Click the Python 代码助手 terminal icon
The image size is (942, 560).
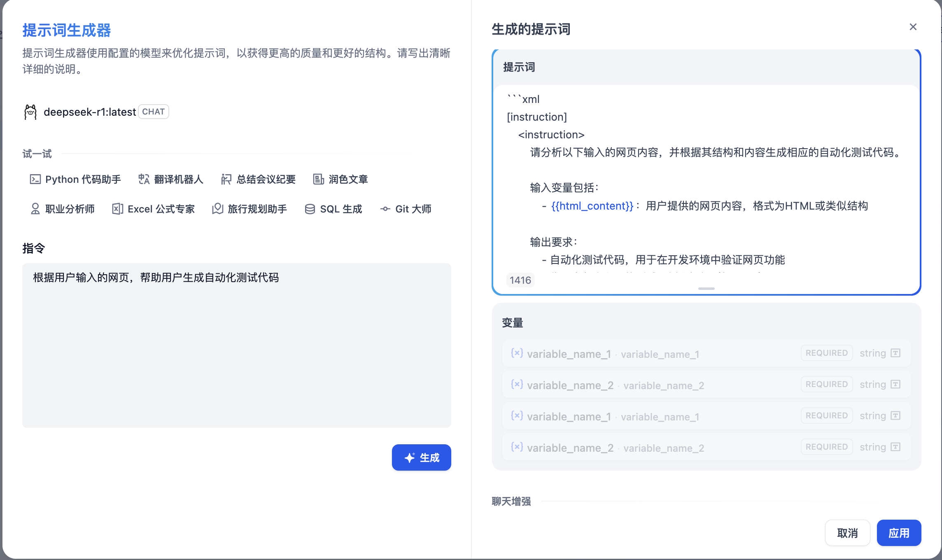[35, 179]
